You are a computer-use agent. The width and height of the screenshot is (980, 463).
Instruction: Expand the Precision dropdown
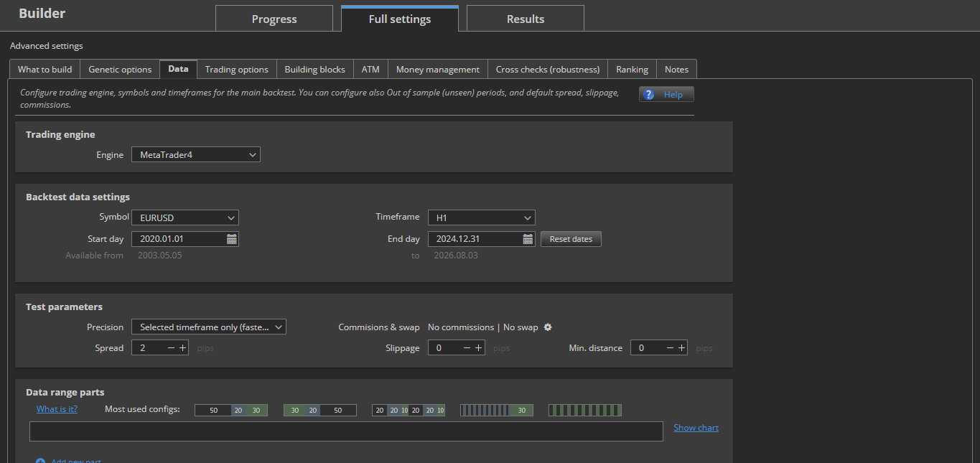pyautogui.click(x=209, y=327)
